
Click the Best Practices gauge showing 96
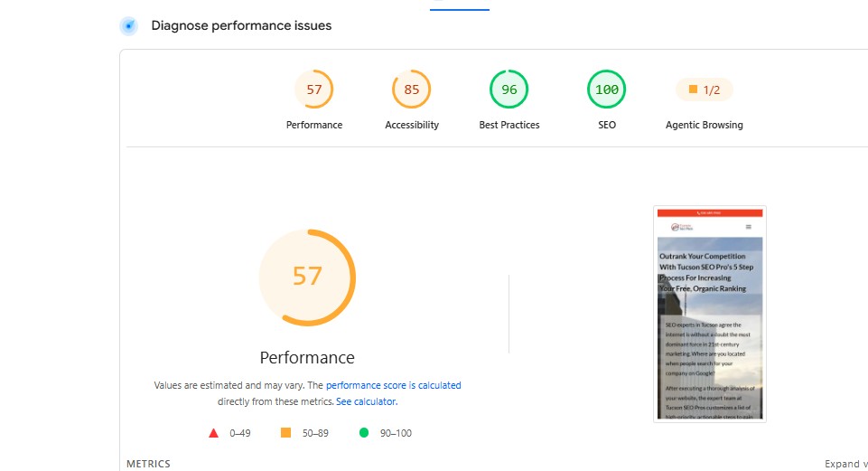tap(509, 89)
